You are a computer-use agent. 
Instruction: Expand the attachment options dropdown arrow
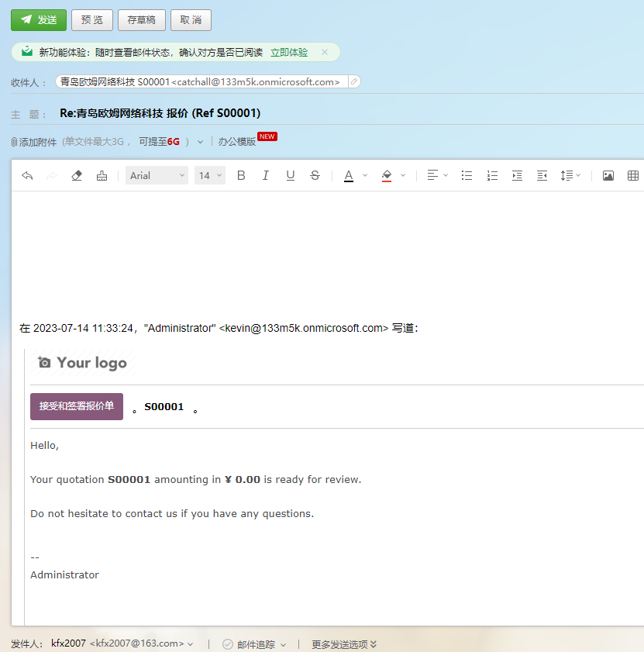tap(201, 142)
